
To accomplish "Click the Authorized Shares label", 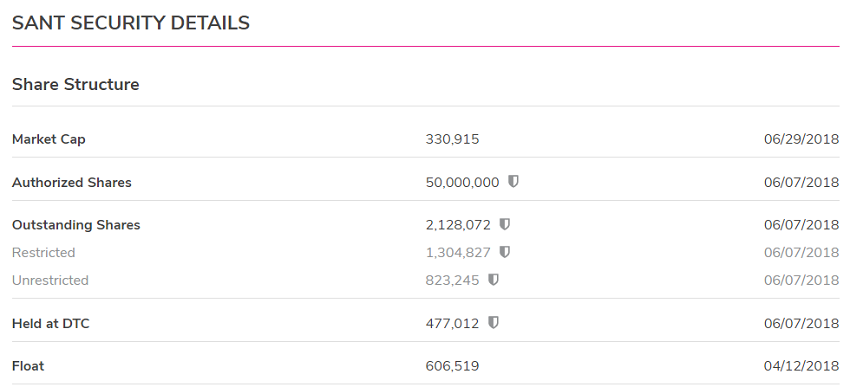I will [x=72, y=183].
